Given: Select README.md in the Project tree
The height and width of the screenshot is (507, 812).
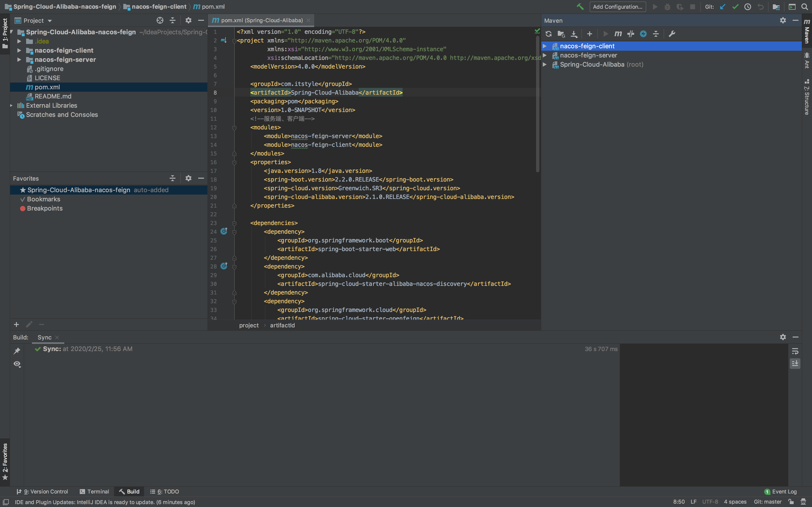Looking at the screenshot, I should click(53, 96).
